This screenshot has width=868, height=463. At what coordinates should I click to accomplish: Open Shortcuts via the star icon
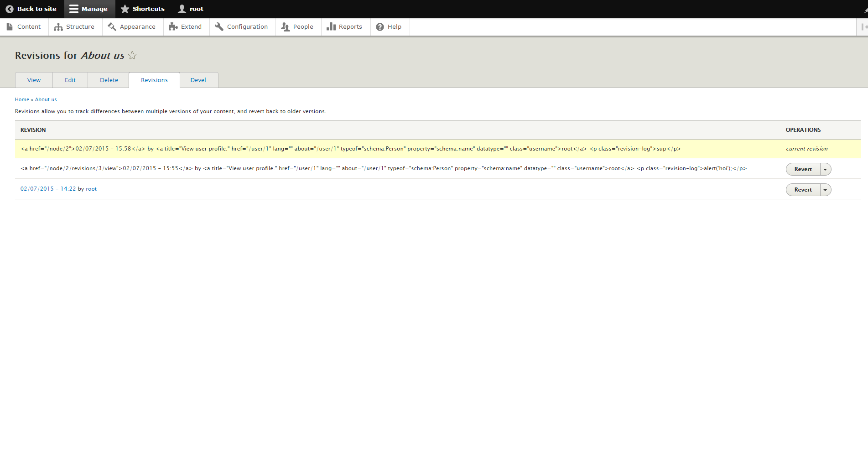click(125, 9)
